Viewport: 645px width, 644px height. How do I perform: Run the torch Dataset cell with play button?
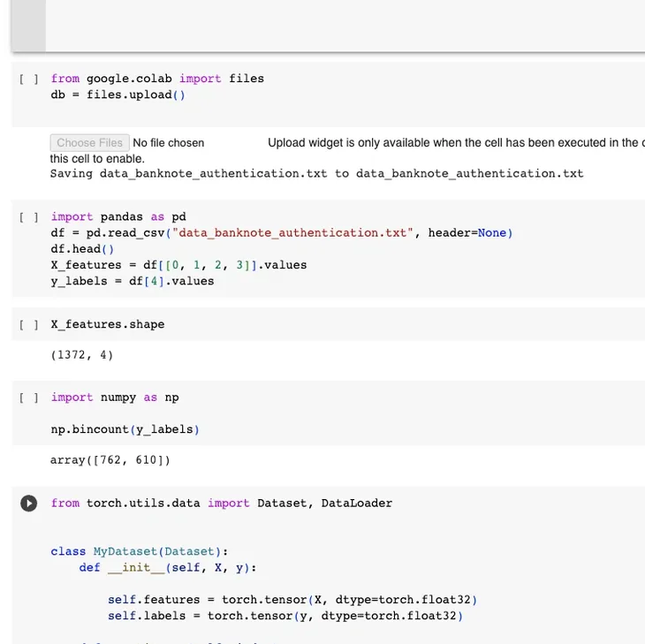coord(29,503)
